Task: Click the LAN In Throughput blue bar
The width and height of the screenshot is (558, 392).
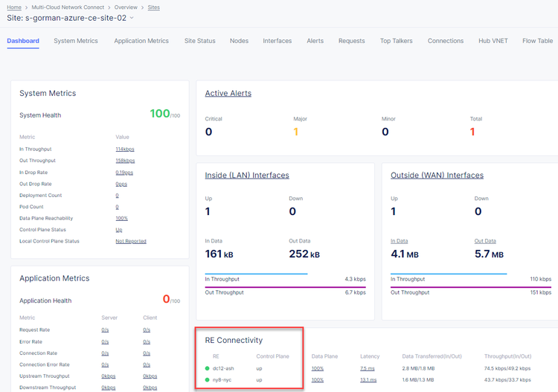Action: click(256, 274)
